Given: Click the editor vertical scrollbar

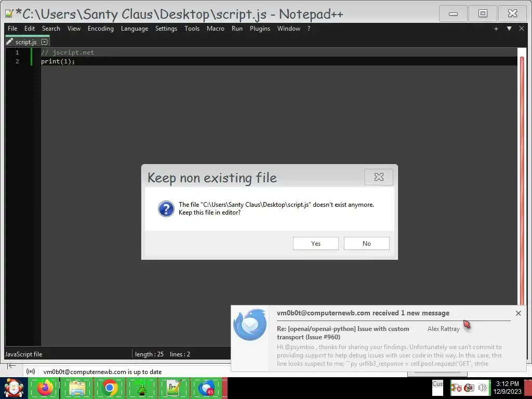Looking at the screenshot, I should pyautogui.click(x=522, y=180).
